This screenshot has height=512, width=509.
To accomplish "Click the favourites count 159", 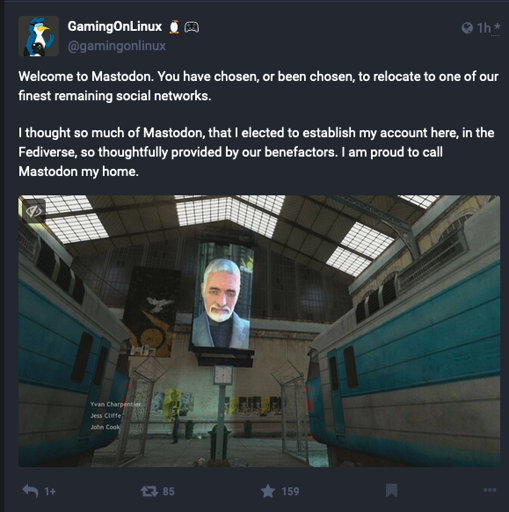I will (290, 491).
